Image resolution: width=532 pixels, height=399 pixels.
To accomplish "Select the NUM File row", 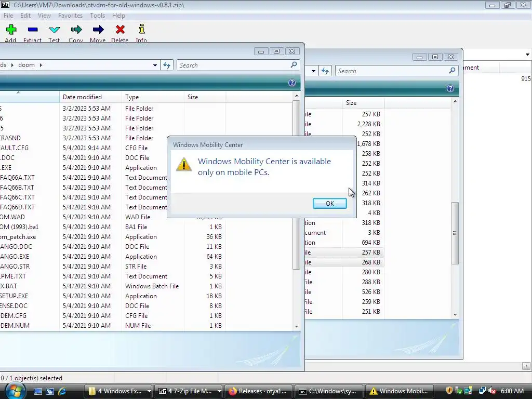I will [x=112, y=325].
